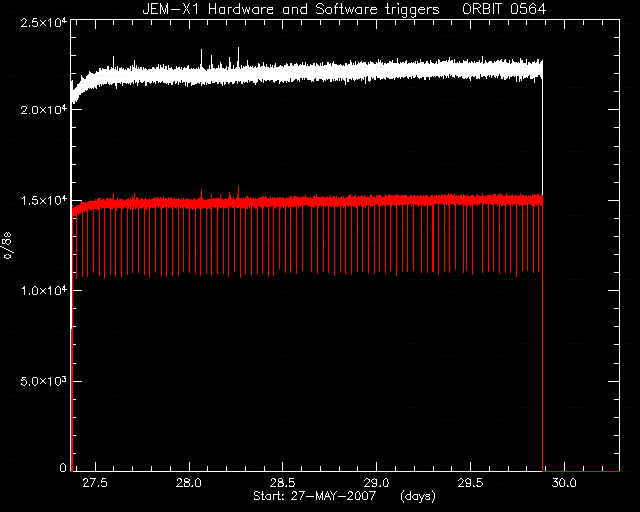640x512 pixels.
Task: Click the 2.5×10⁴ y-axis label
Action: [43, 23]
